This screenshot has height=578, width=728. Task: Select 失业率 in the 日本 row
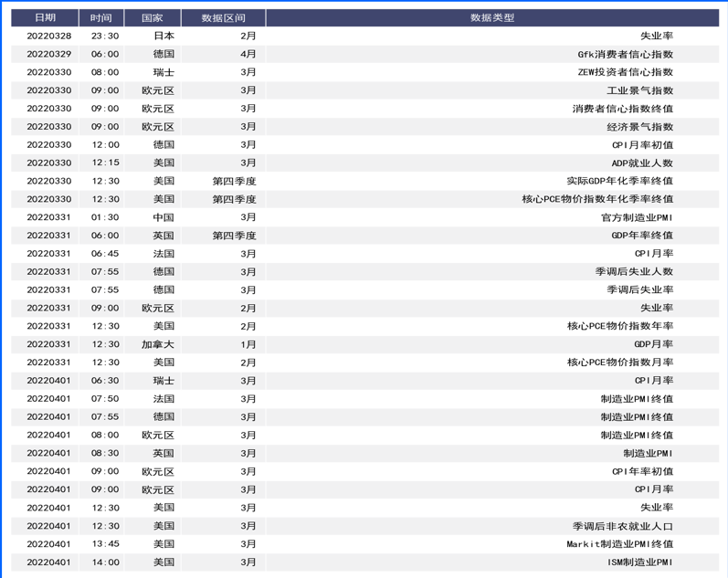pyautogui.click(x=657, y=36)
